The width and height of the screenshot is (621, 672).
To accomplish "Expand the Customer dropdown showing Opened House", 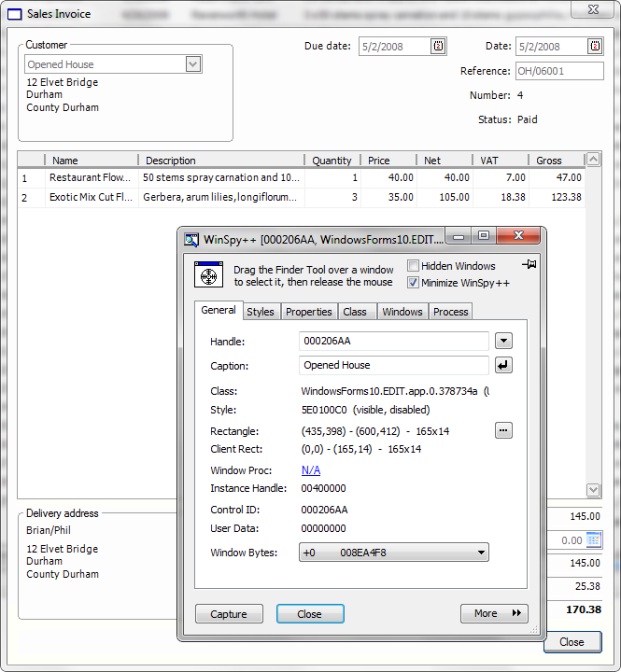I will (193, 64).
